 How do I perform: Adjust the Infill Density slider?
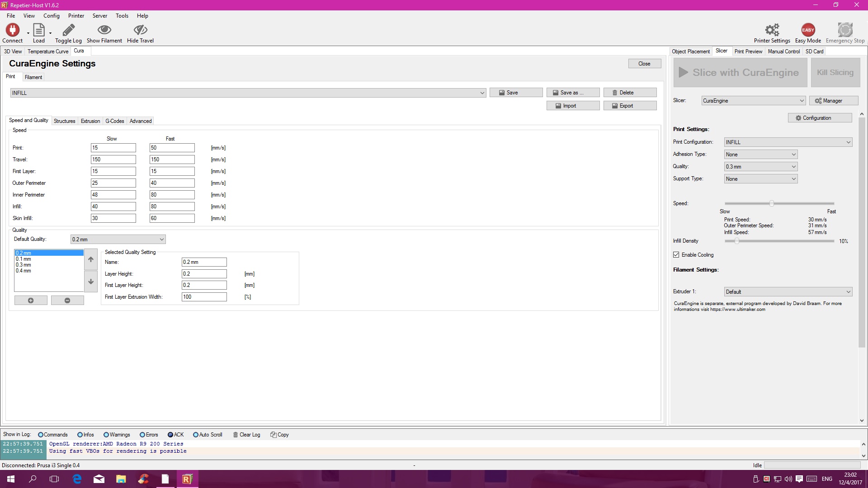tap(737, 241)
